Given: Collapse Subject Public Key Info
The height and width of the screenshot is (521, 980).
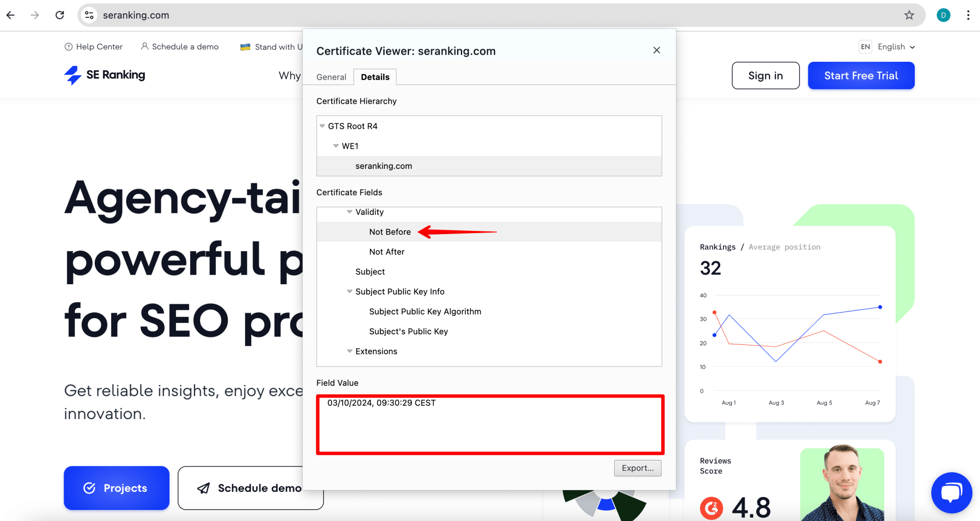Looking at the screenshot, I should tap(349, 291).
